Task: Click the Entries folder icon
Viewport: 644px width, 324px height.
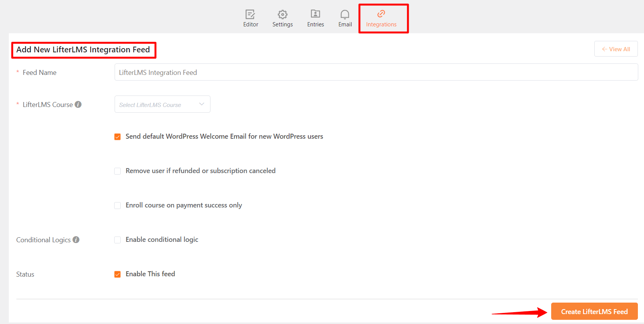Action: click(x=316, y=14)
